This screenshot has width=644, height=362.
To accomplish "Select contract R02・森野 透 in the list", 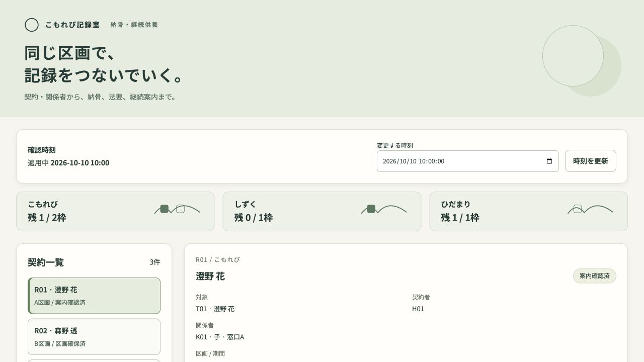I will [94, 337].
